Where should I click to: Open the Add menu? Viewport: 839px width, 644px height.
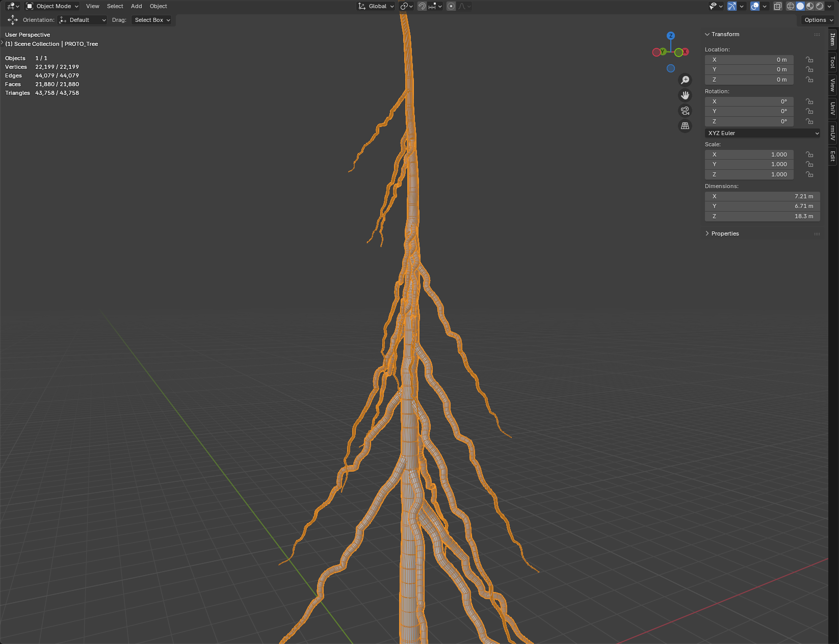coord(136,6)
